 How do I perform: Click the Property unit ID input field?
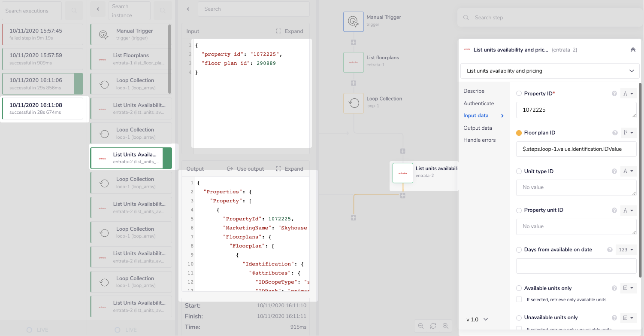point(576,226)
